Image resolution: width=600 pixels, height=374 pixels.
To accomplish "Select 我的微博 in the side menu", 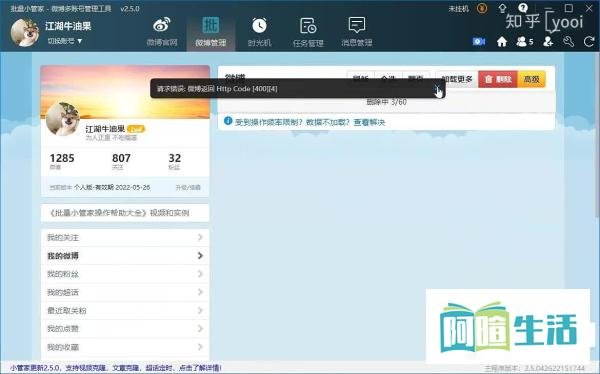I will click(x=125, y=256).
